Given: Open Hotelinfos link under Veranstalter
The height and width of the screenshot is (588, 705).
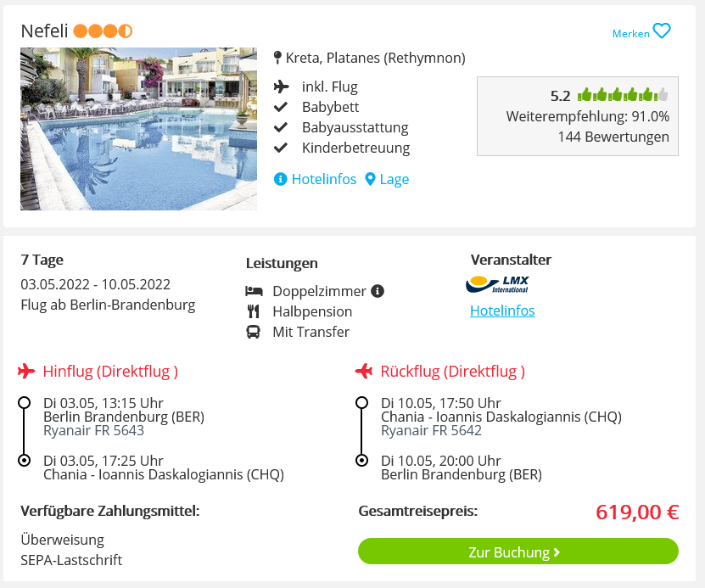Looking at the screenshot, I should [x=502, y=311].
